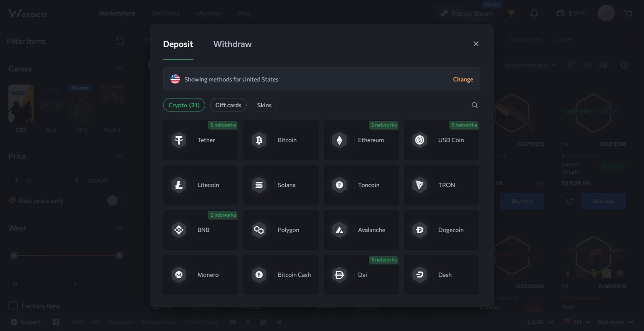This screenshot has width=644, height=331.
Task: Pick Avalanche as the deposit method
Action: 361,230
